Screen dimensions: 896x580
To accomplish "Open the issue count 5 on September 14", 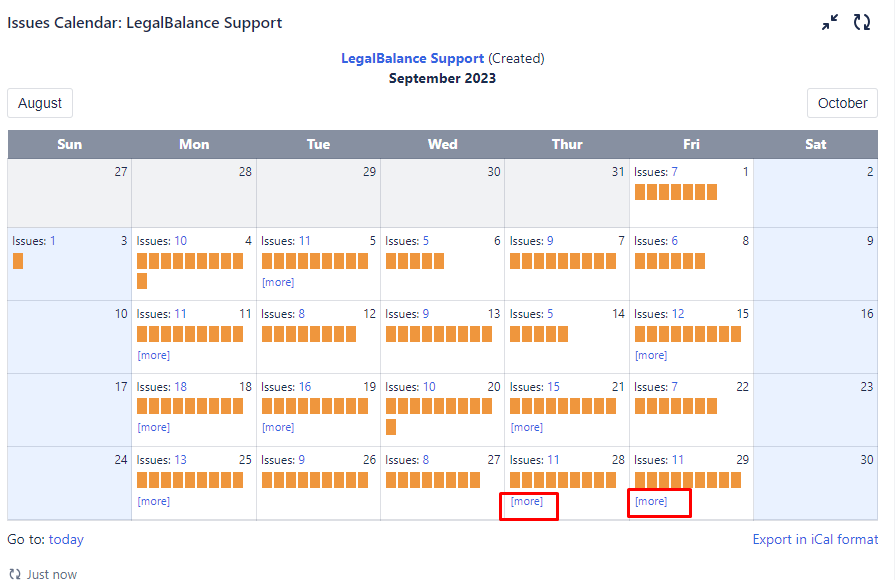I will (550, 314).
